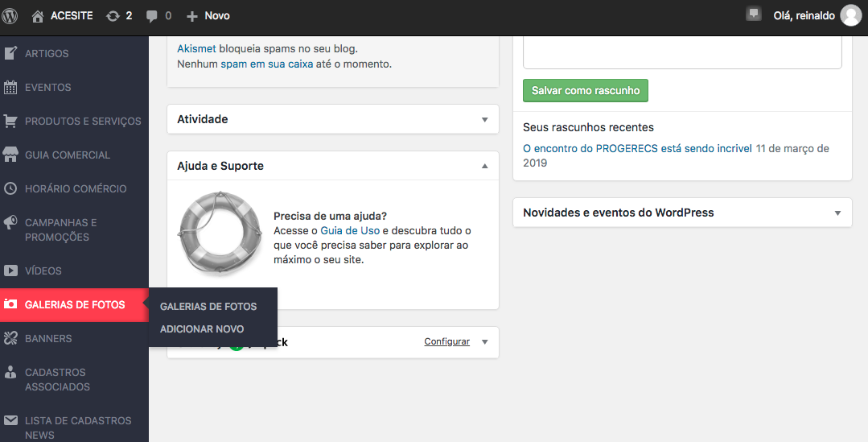Select GALERIAS DE FOTOS in sidebar
The height and width of the screenshot is (442, 868).
tap(74, 304)
